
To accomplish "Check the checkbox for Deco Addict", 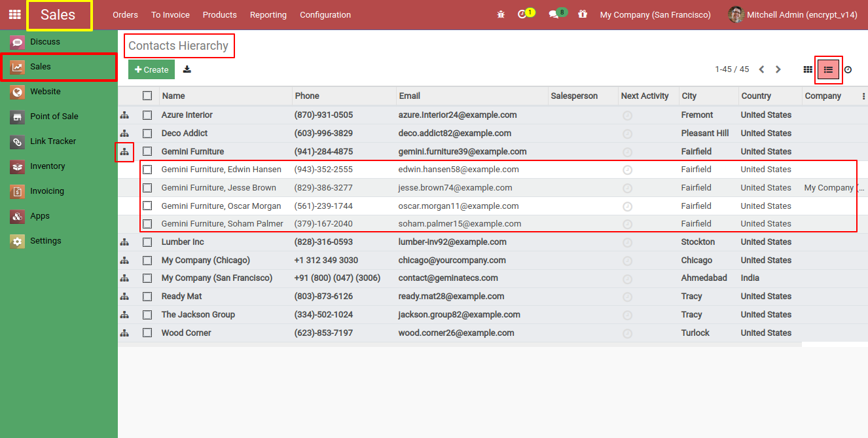I will [x=147, y=133].
